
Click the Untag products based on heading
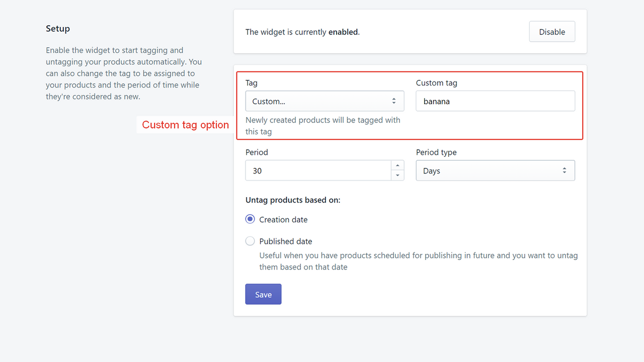pyautogui.click(x=293, y=200)
